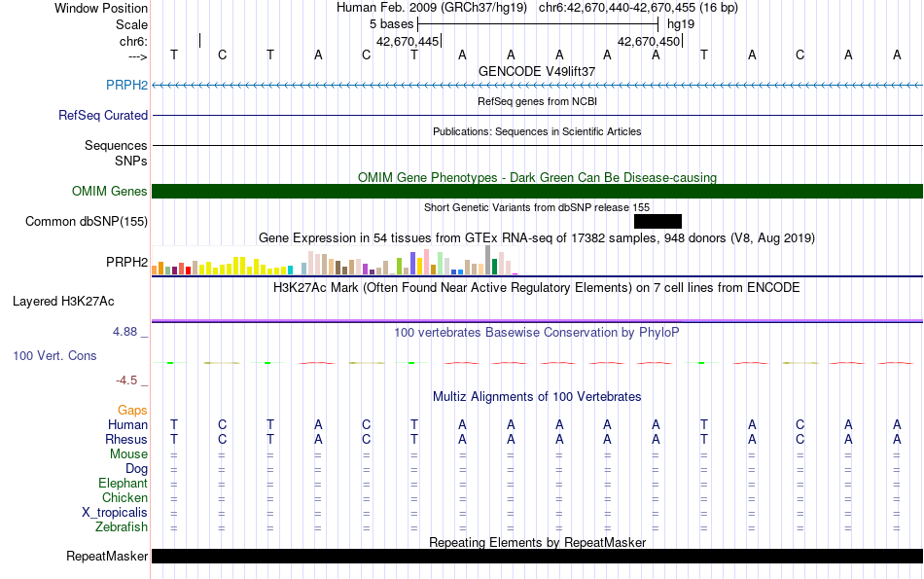
Task: Select the chr6:42,670,440-42,670,455 (16 bp) position text
Action: tap(638, 8)
